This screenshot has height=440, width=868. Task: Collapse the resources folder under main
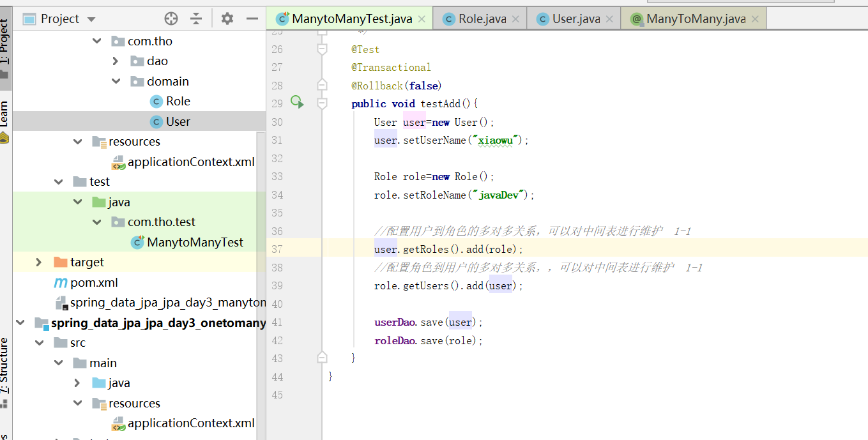point(77,141)
